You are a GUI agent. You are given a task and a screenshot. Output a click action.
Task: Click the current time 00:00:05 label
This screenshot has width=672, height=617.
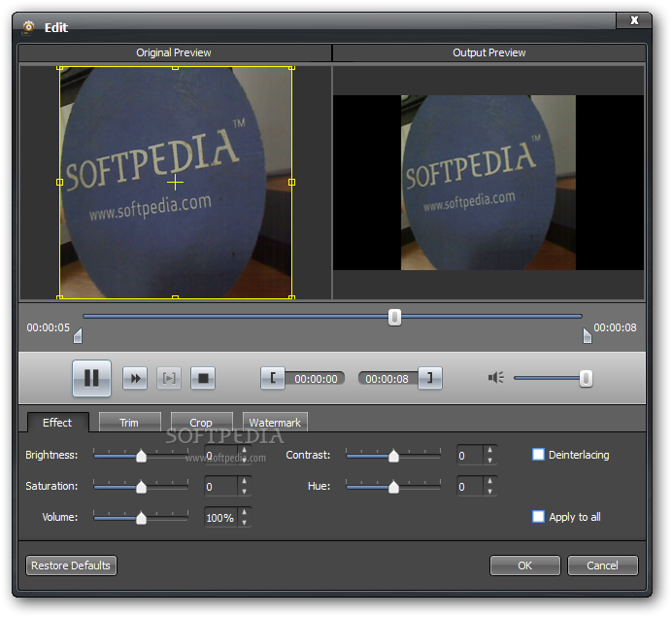click(48, 327)
